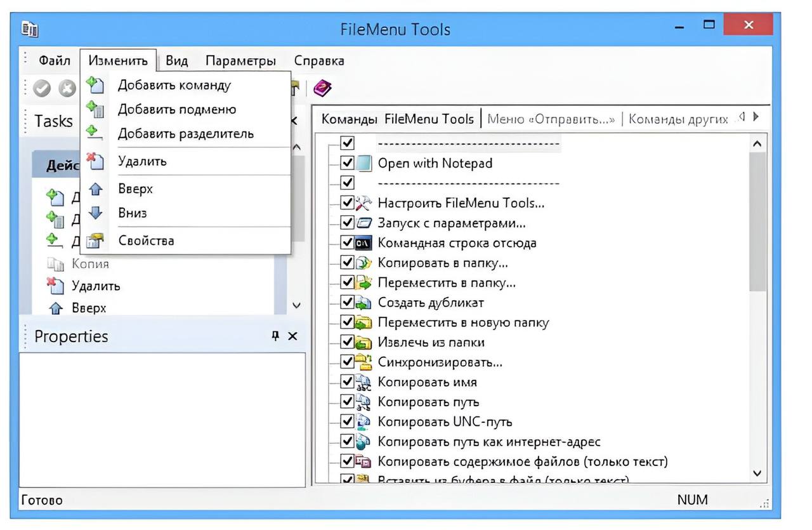Click the icon of Копировать содержимое файлов
The image size is (812, 530).
coord(363,461)
